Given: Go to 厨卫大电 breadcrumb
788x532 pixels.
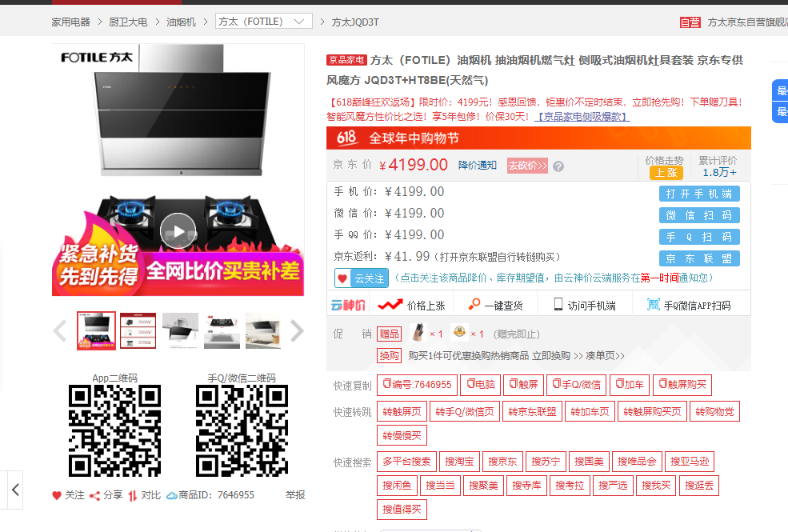Looking at the screenshot, I should point(128,22).
